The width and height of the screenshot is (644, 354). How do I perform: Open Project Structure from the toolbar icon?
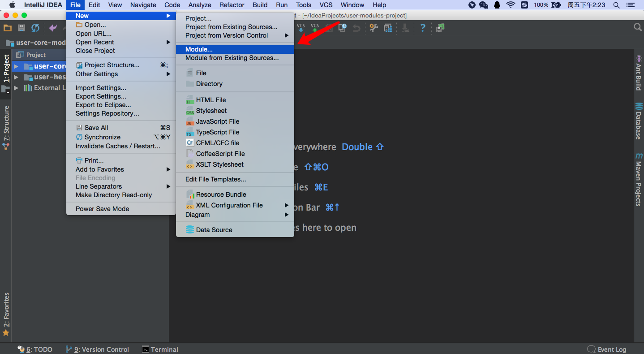[x=388, y=28]
